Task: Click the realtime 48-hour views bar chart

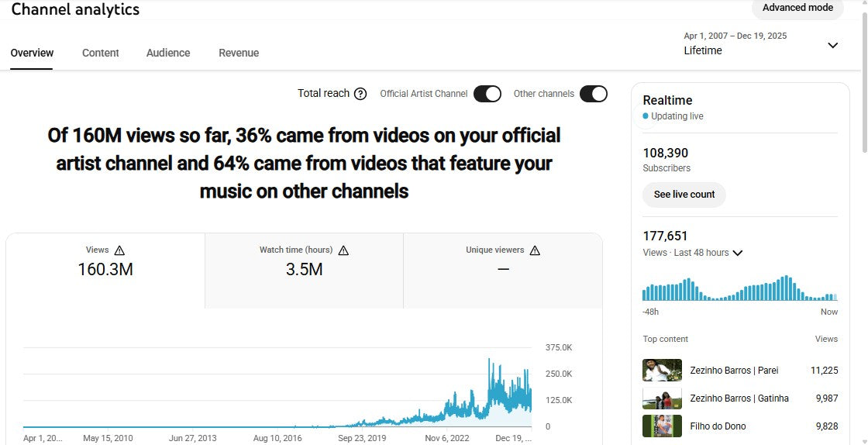Action: 739,288
